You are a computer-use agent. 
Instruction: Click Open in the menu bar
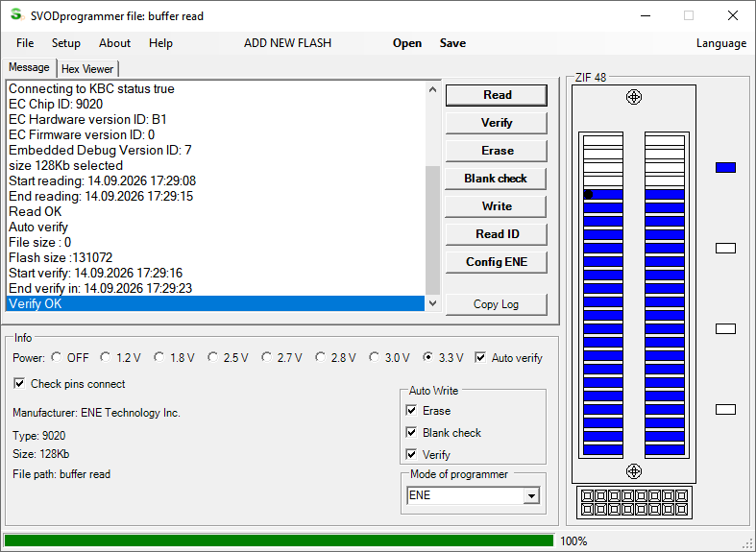point(407,43)
